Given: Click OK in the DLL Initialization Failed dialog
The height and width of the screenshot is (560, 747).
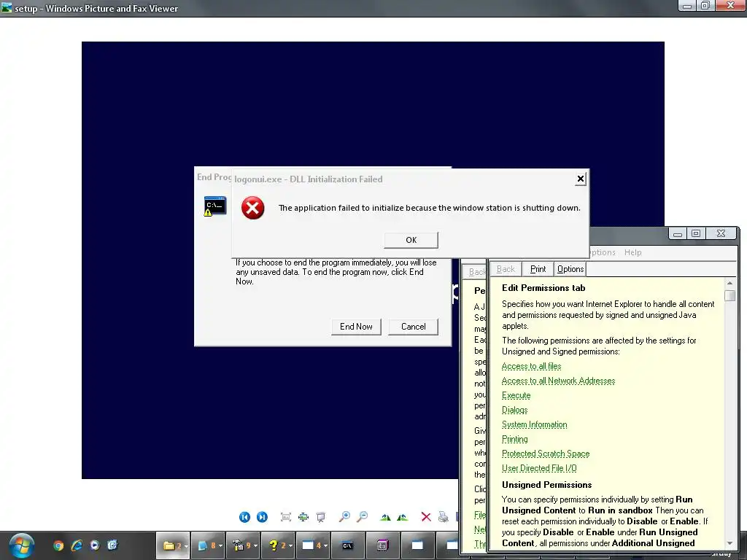Looking at the screenshot, I should pos(411,240).
